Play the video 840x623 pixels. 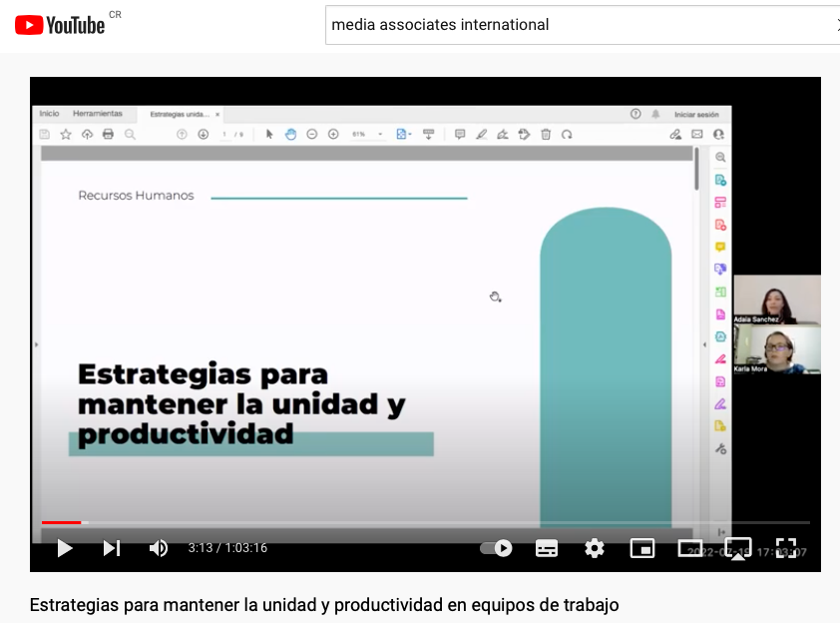pos(65,548)
